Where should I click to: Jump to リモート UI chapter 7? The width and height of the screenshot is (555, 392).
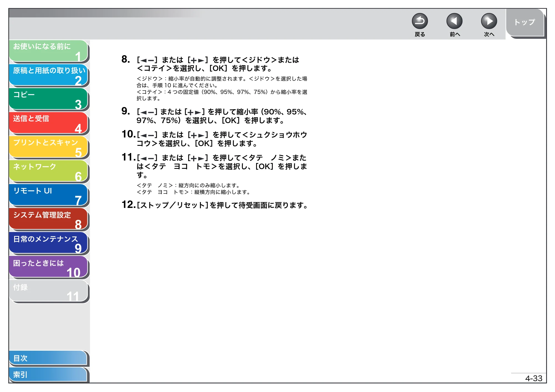click(48, 195)
